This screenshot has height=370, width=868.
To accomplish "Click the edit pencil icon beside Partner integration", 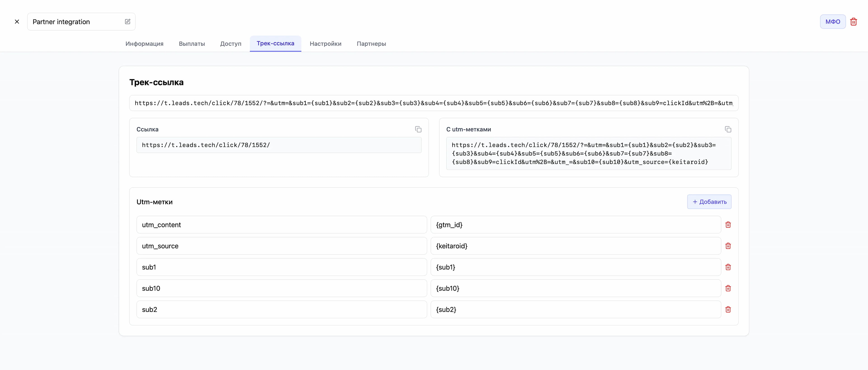I will [127, 21].
